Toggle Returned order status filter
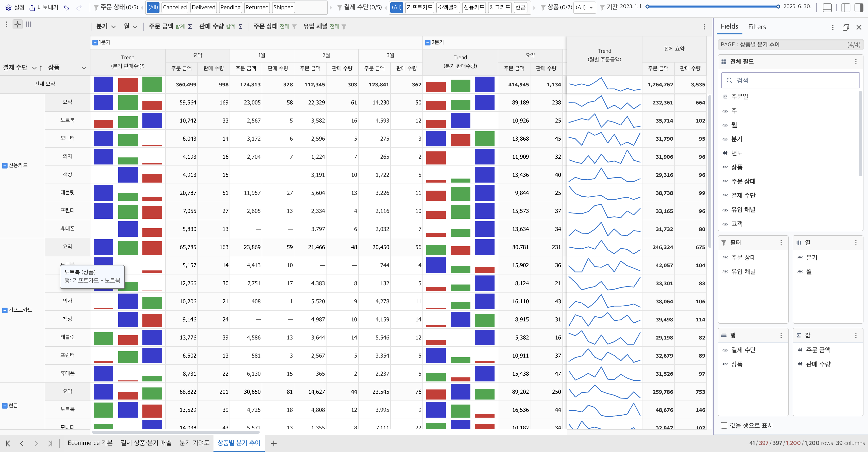Screen dimensions: 868x452 (257, 8)
